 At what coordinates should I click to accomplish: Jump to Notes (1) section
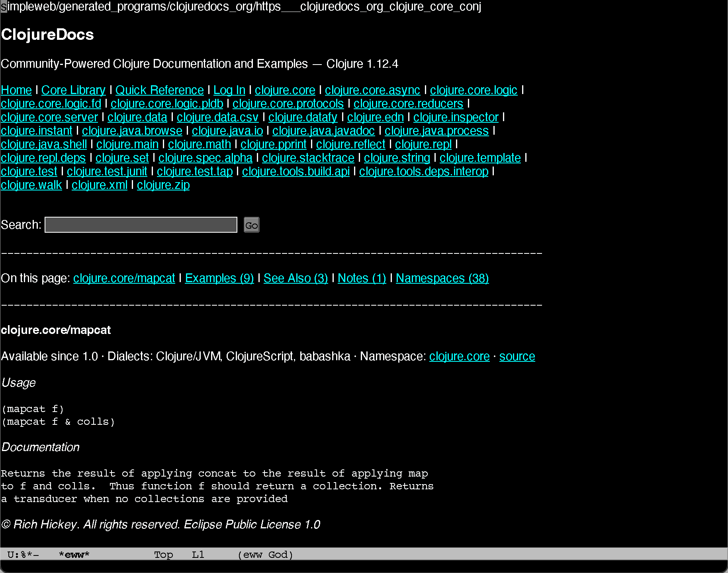[362, 279]
